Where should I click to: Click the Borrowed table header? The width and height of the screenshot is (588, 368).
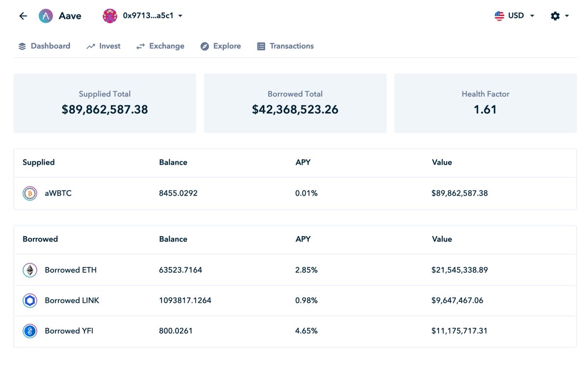(40, 239)
